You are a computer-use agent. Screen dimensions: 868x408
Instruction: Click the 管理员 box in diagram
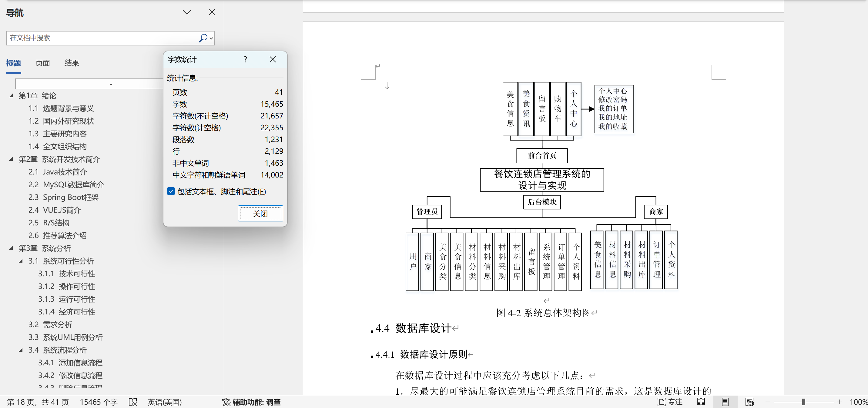[x=427, y=212]
